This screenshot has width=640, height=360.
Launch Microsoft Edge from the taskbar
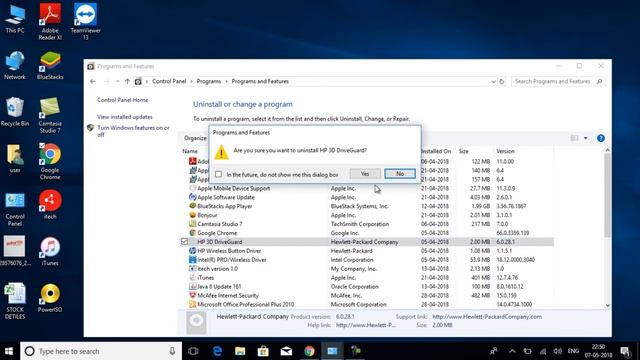tap(217, 351)
